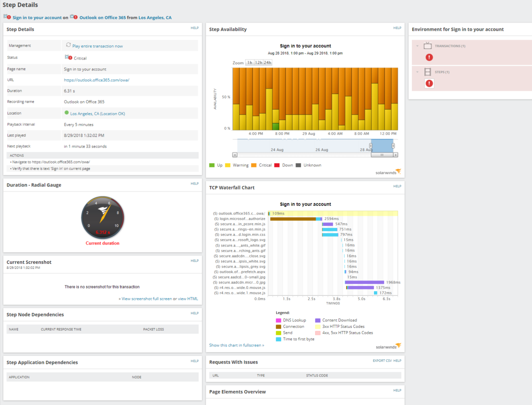Click the chart navigator scrollbar thumb

382,155
